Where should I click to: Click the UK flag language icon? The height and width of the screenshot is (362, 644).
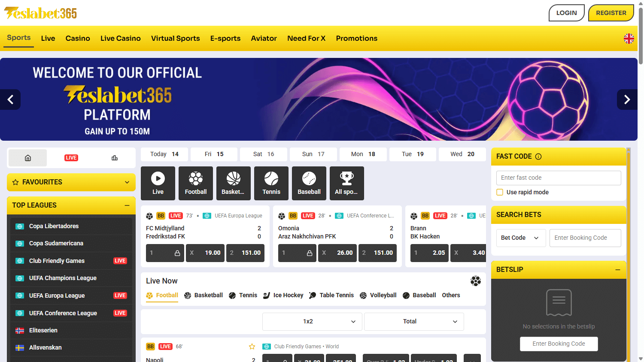[629, 38]
